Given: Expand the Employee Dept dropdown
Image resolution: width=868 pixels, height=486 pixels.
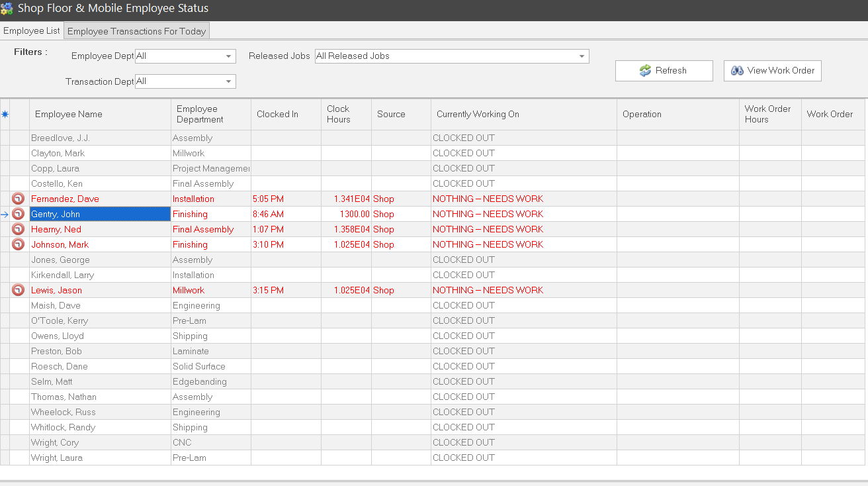Looking at the screenshot, I should [229, 56].
